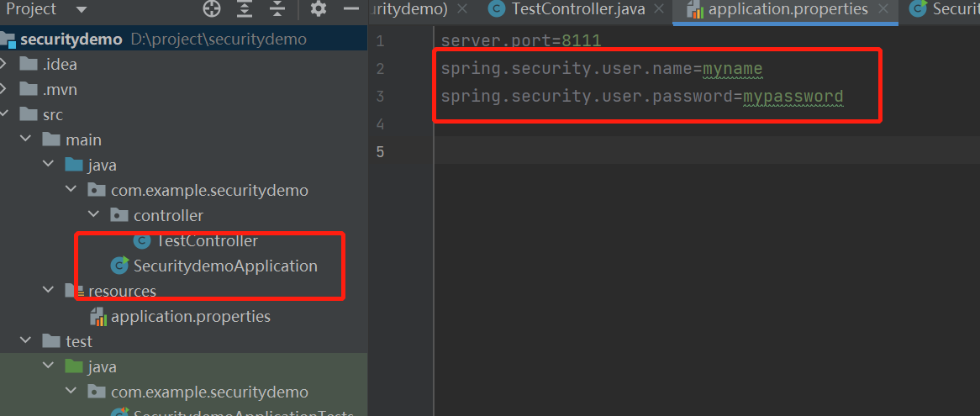This screenshot has width=980, height=416.
Task: Click the Expand All icon
Action: [245, 9]
